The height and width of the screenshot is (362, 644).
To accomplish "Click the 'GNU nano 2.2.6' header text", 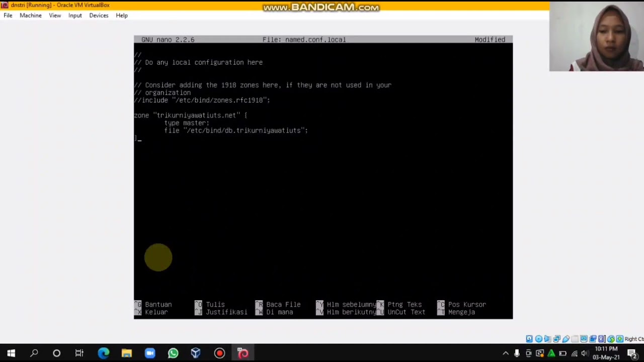I will [x=168, y=40].
